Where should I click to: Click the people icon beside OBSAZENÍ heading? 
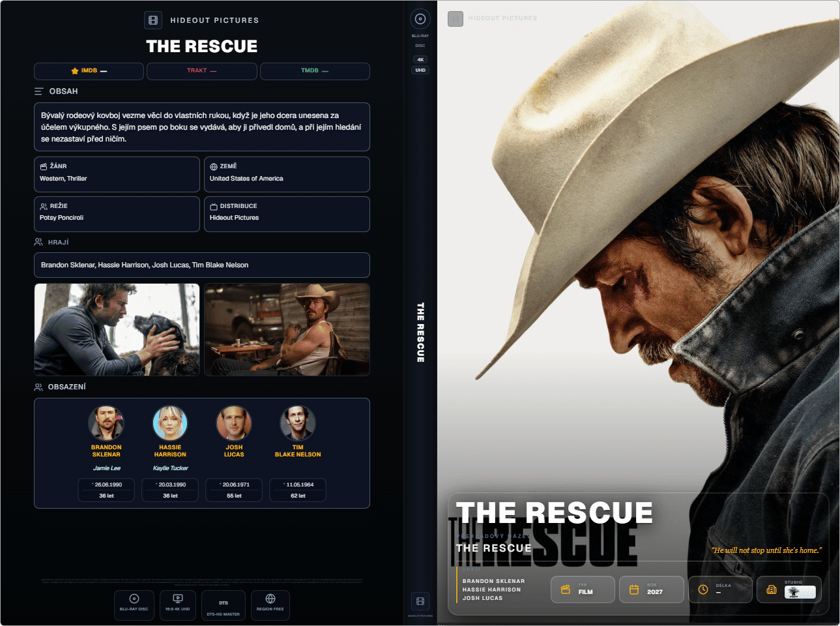point(38,387)
